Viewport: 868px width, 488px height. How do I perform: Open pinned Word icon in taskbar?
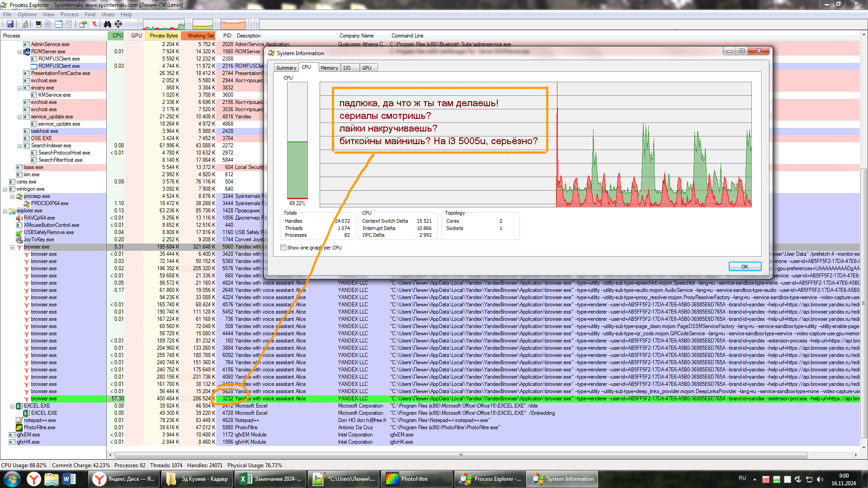[69, 479]
